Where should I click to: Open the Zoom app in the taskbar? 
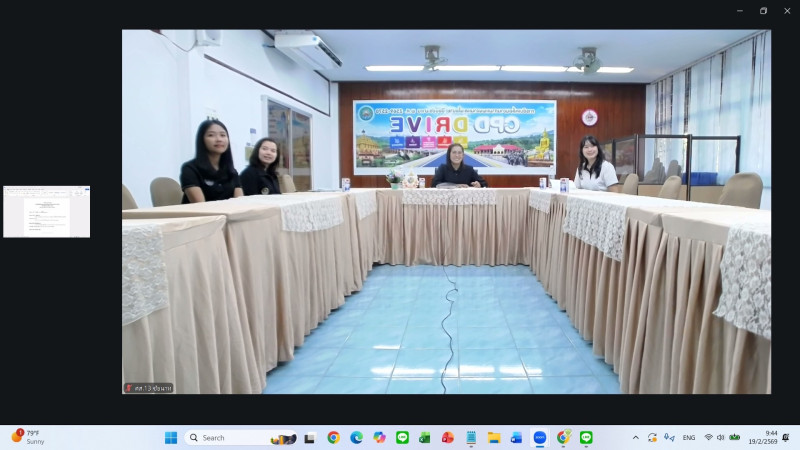click(x=540, y=437)
